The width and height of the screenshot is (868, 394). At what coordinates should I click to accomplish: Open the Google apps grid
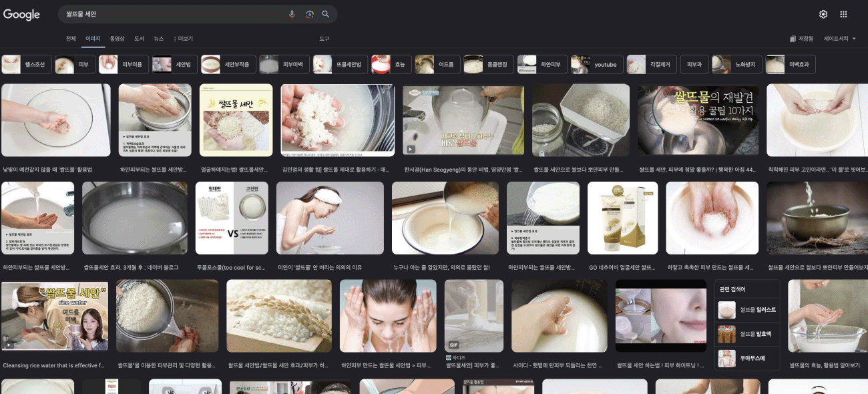(x=843, y=14)
